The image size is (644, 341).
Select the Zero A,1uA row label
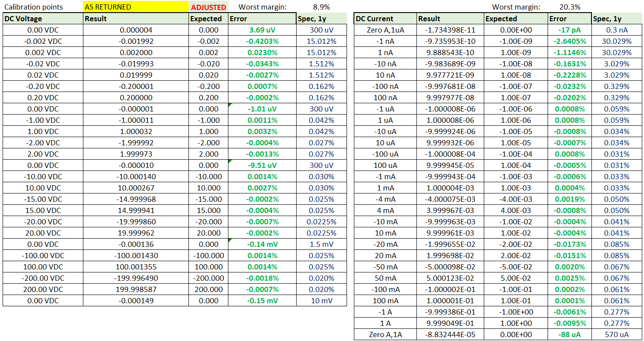tap(385, 30)
